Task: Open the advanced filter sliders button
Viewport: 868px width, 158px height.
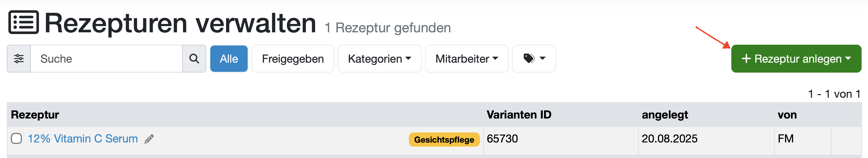Action: [x=19, y=59]
